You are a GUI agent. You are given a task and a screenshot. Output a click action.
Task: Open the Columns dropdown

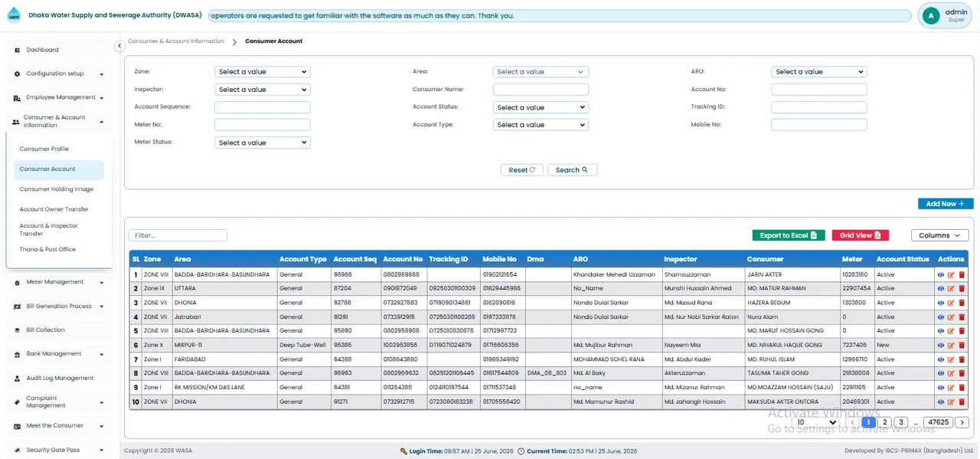tap(939, 235)
